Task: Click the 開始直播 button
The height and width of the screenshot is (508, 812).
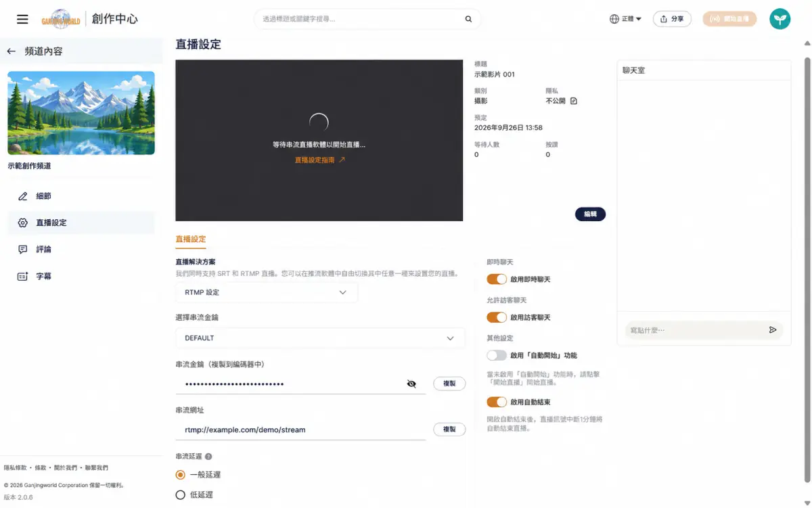Action: pyautogui.click(x=729, y=19)
